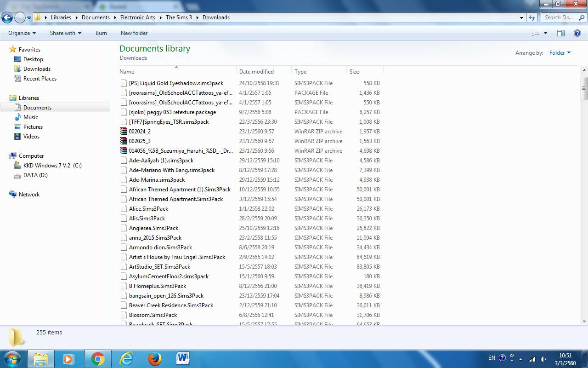588x368 pixels.
Task: Select 'African Themed Apartment (1).Sims3Pack' file
Action: (x=180, y=190)
